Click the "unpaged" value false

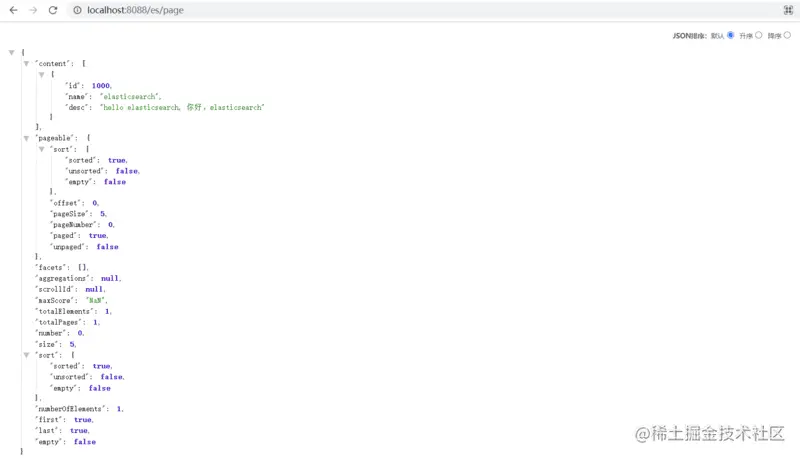pyautogui.click(x=107, y=247)
